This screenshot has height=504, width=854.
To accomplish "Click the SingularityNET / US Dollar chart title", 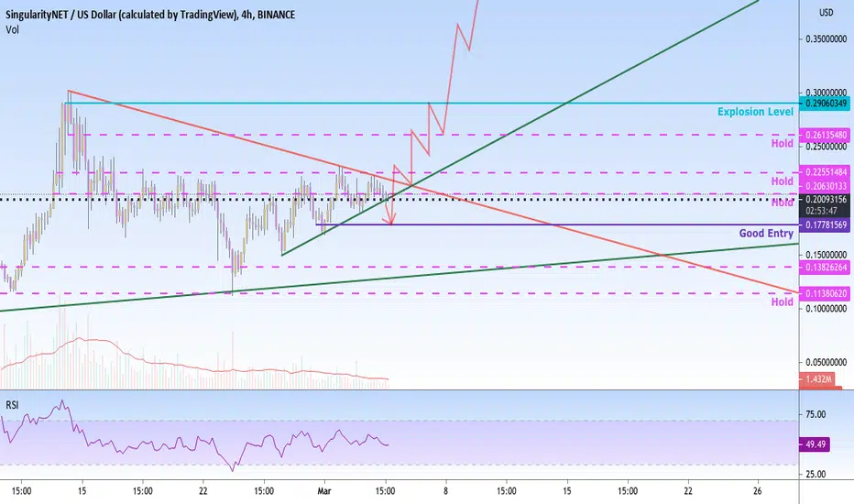I will 150,15.
